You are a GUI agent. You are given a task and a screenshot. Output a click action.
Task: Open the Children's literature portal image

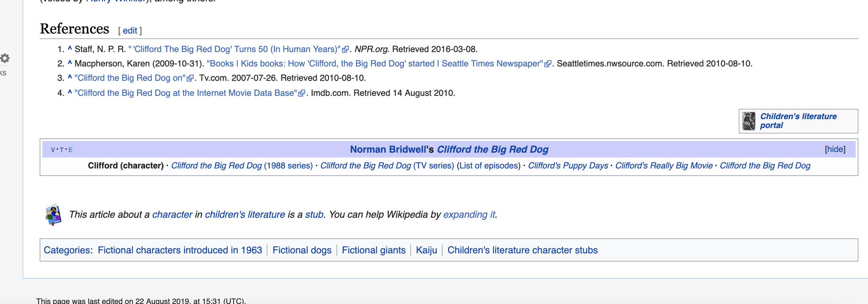pyautogui.click(x=749, y=121)
